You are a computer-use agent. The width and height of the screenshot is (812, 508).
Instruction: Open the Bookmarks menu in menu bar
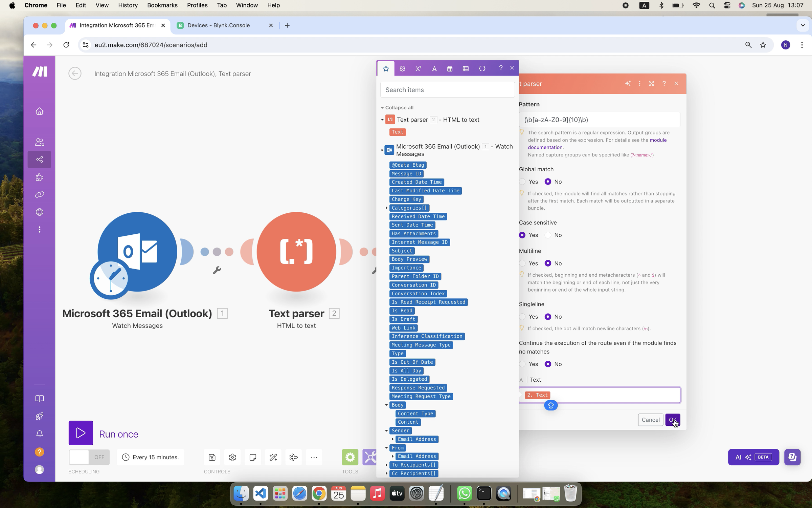162,5
